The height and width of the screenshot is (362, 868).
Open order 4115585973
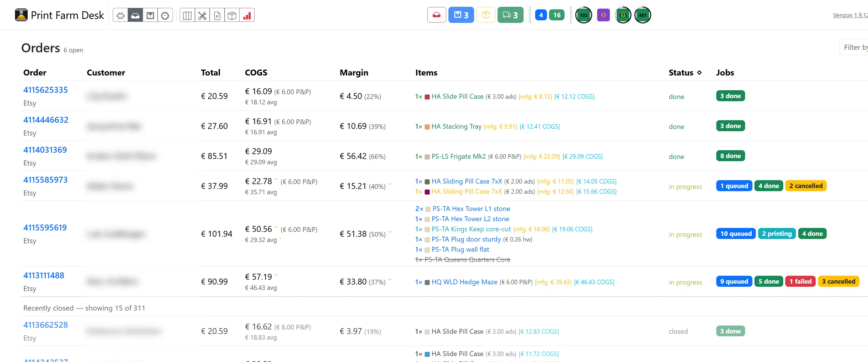(x=45, y=180)
